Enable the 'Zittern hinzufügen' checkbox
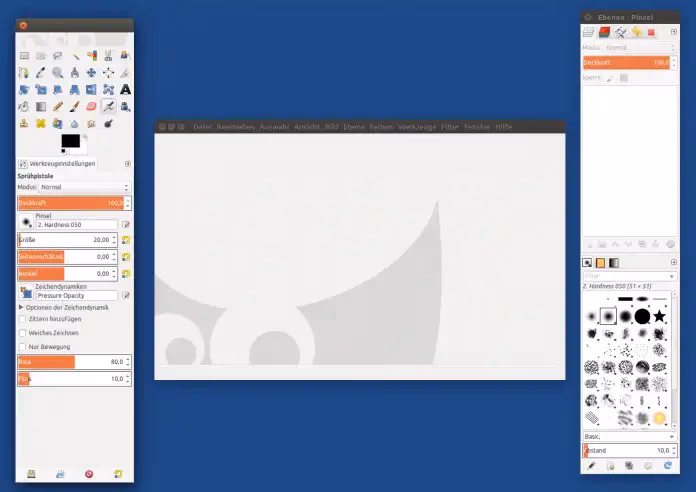Image resolution: width=696 pixels, height=492 pixels. pyautogui.click(x=22, y=319)
